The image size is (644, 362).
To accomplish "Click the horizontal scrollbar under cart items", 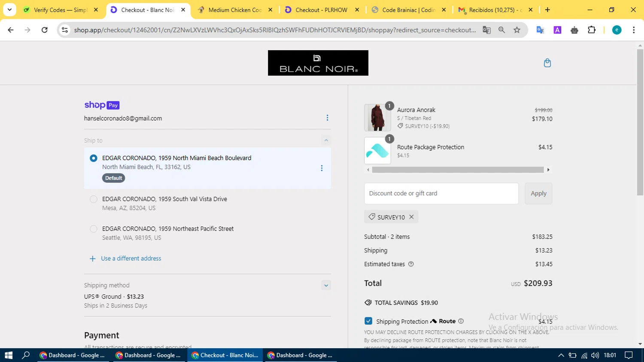I will 458,170.
